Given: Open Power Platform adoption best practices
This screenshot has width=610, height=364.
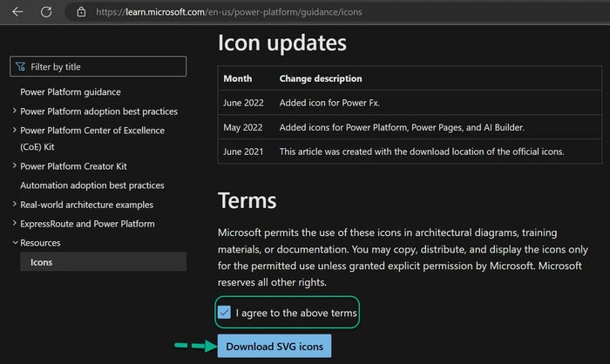Looking at the screenshot, I should 98,111.
